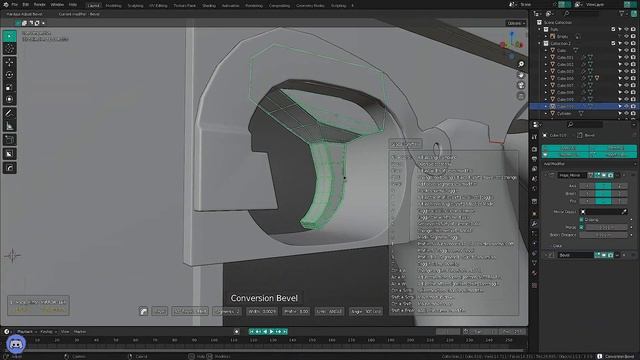The image size is (640, 360).
Task: Open the Playback dropdown in timeline
Action: 27,331
